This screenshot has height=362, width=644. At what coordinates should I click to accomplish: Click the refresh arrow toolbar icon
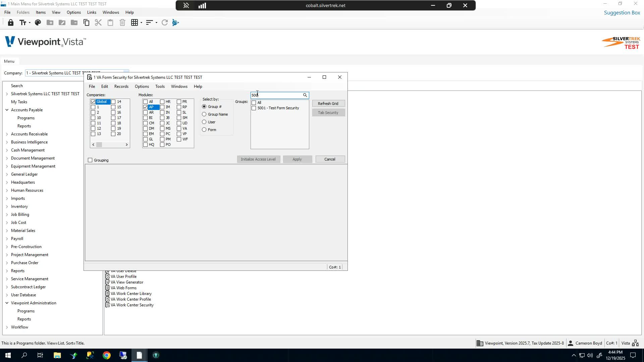pyautogui.click(x=164, y=22)
